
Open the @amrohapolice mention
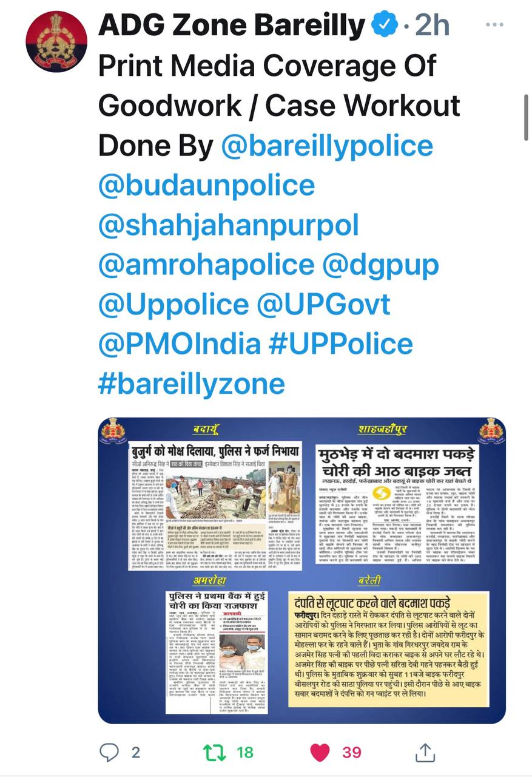coord(206,265)
